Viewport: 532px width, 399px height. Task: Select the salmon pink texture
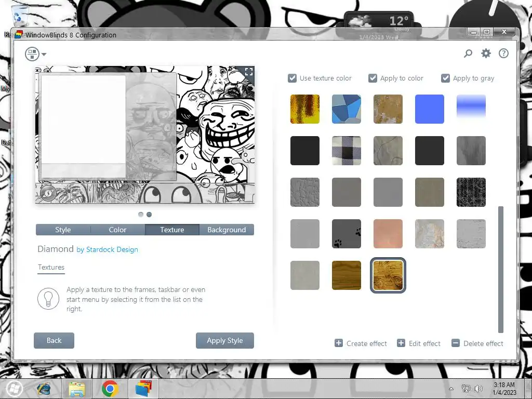tap(388, 234)
